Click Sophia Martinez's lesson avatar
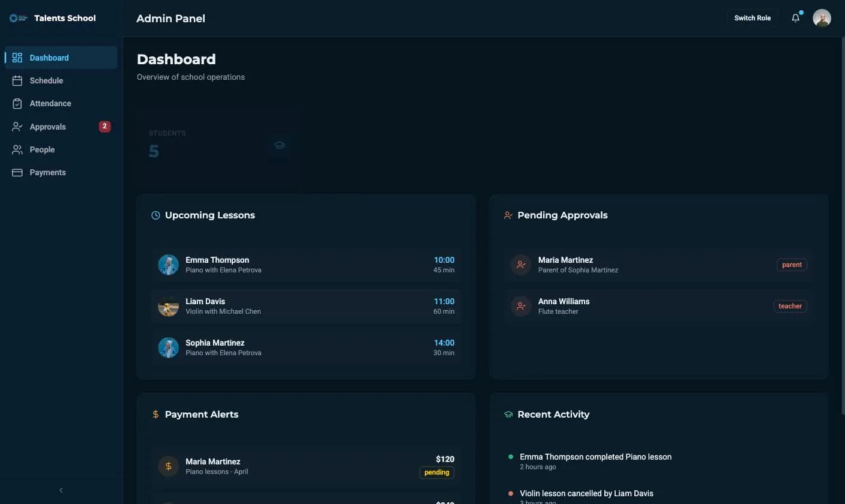Screen dimensions: 845x504 point(168,347)
